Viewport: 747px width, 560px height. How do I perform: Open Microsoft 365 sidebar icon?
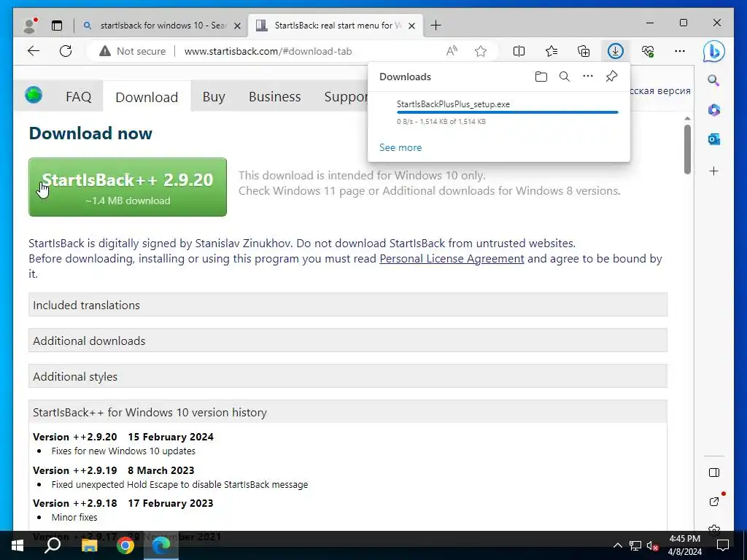pos(713,110)
